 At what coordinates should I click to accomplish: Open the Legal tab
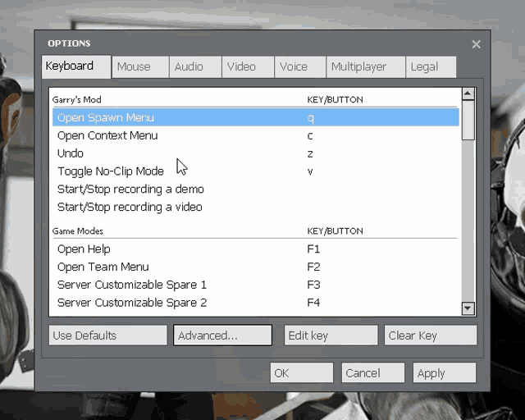(431, 67)
